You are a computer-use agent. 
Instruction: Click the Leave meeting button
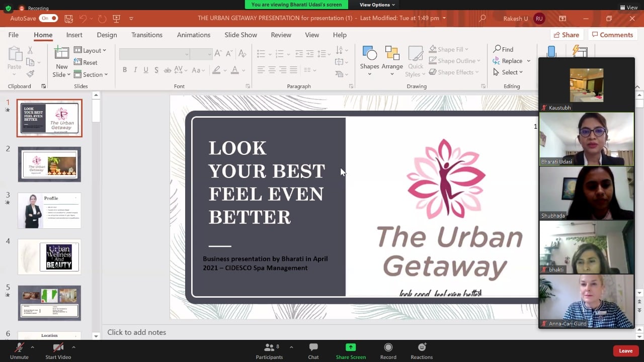tap(625, 351)
